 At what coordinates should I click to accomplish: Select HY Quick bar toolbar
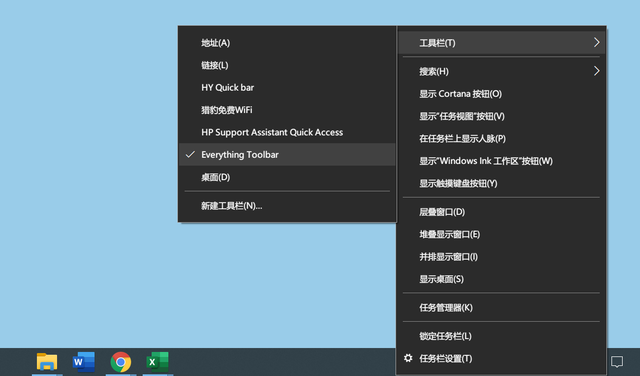[287, 88]
